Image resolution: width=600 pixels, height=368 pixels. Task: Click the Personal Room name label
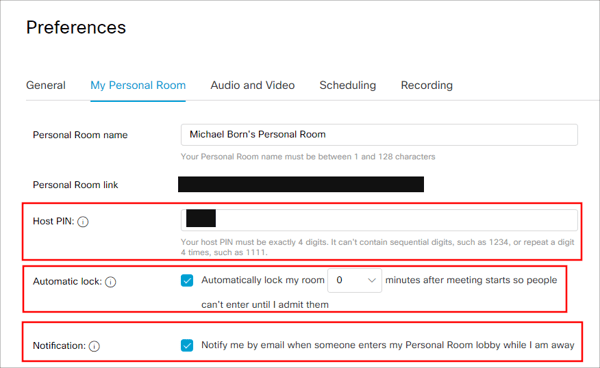click(x=80, y=135)
